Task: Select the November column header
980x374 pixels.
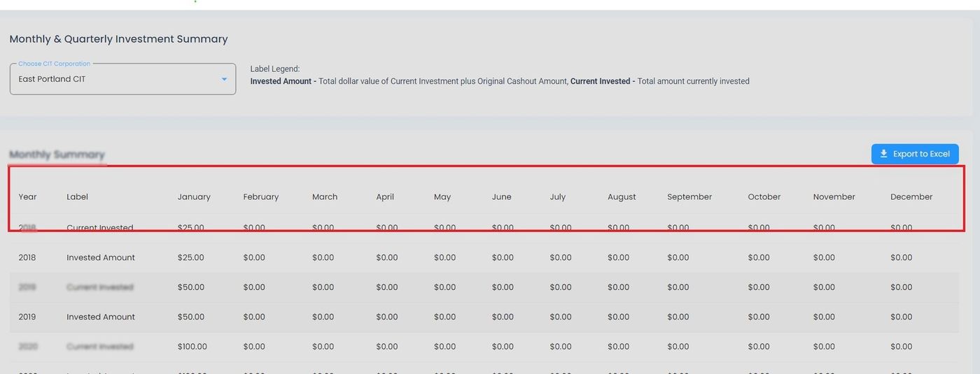Action: tap(834, 197)
